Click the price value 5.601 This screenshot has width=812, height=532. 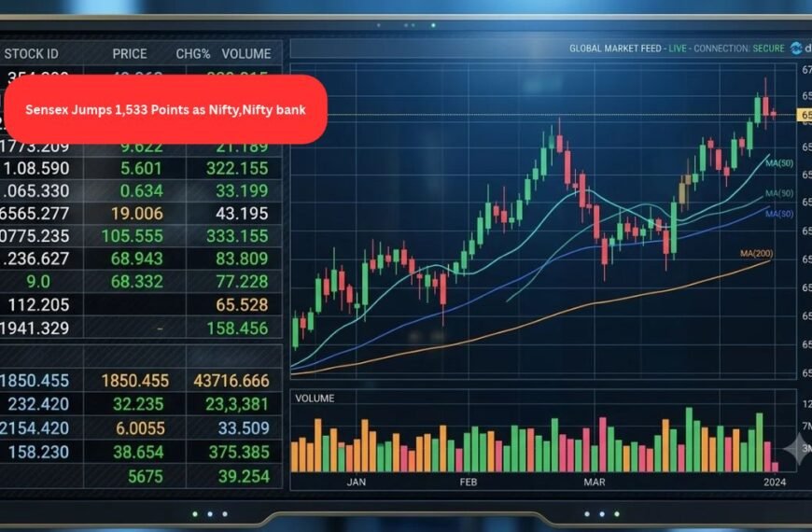141,168
